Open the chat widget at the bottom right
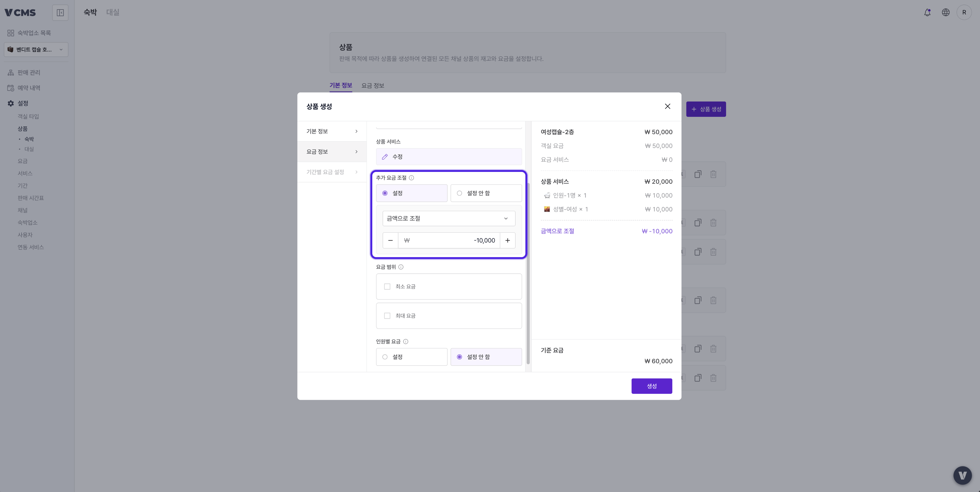Viewport: 980px width, 492px height. click(x=962, y=475)
